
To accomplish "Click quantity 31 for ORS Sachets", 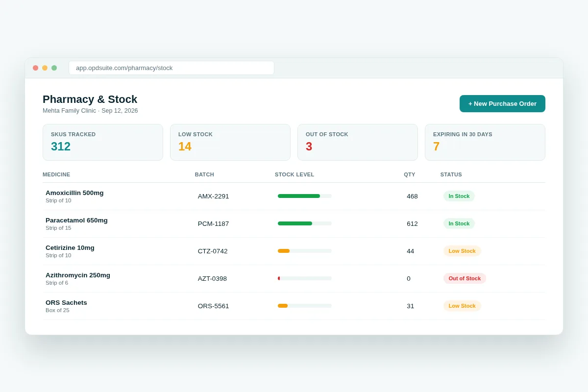I will pos(410,306).
